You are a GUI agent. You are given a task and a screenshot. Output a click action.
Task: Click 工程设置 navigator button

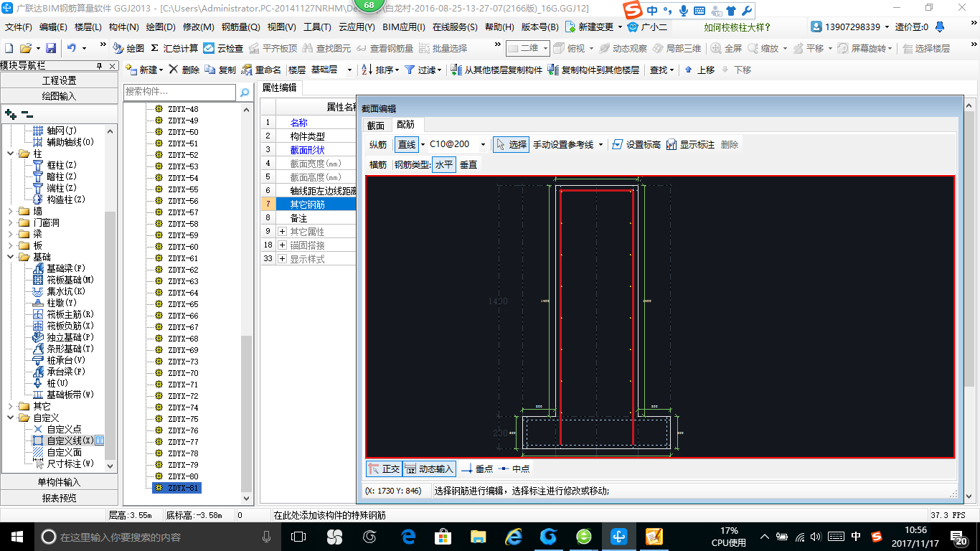pyautogui.click(x=59, y=80)
